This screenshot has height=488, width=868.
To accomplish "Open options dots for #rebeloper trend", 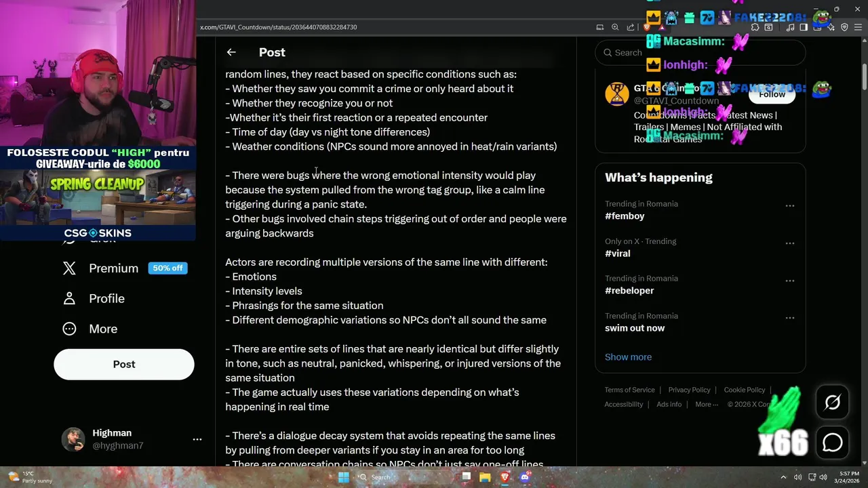I will [790, 281].
